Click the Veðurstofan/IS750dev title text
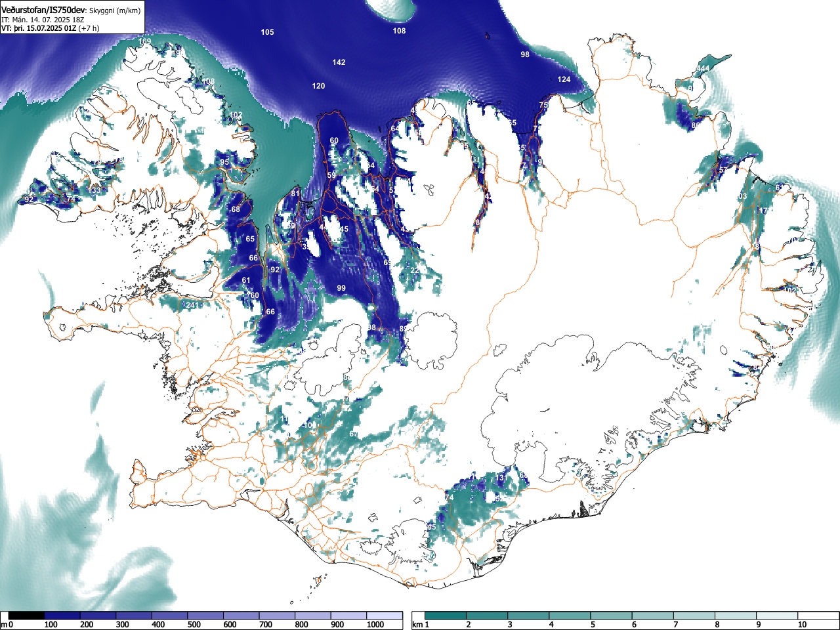840x630 pixels. pyautogui.click(x=43, y=10)
